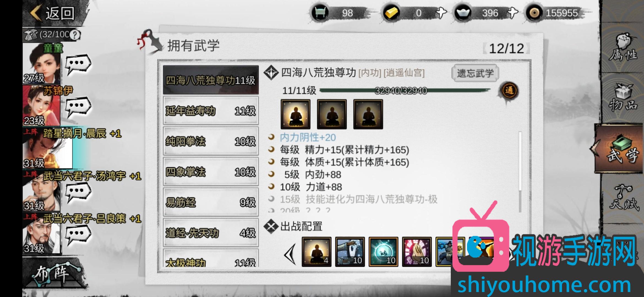Select the glowing palm battle skill slot

417,252
